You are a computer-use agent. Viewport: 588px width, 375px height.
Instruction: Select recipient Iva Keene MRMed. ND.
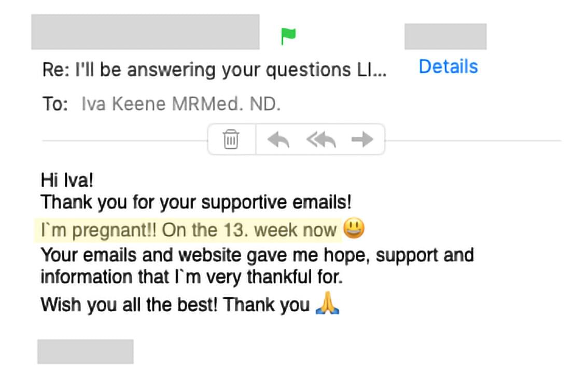click(x=181, y=104)
